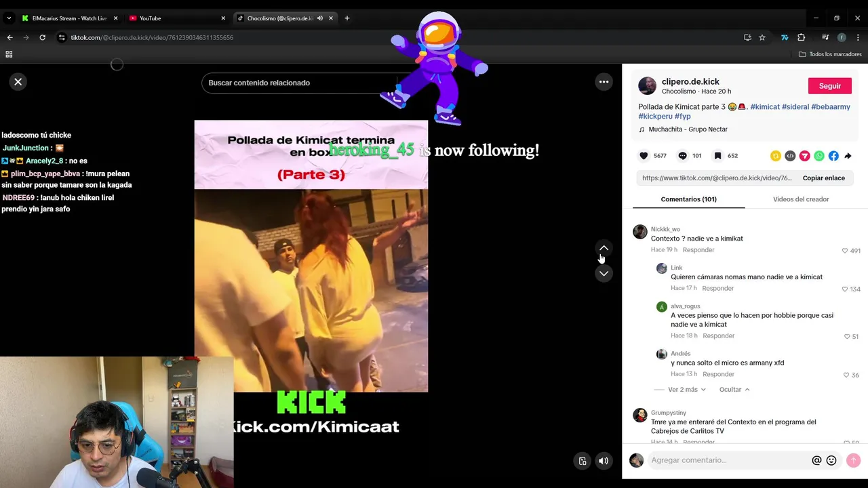Open comments via speech bubble icon

pyautogui.click(x=682, y=156)
